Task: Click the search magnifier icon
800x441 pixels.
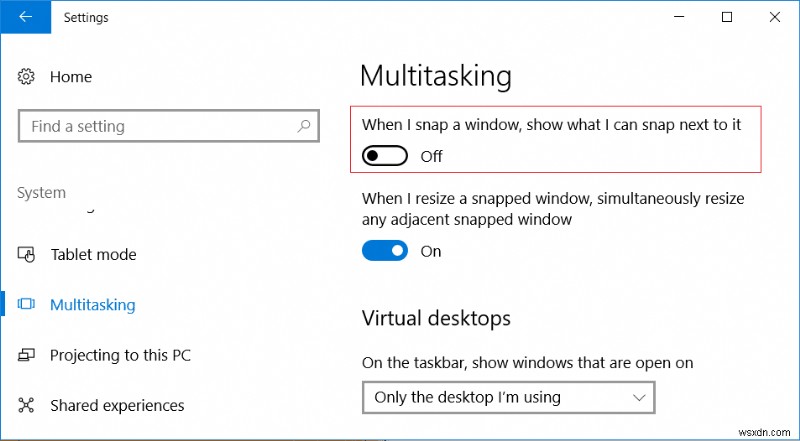Action: coord(304,127)
